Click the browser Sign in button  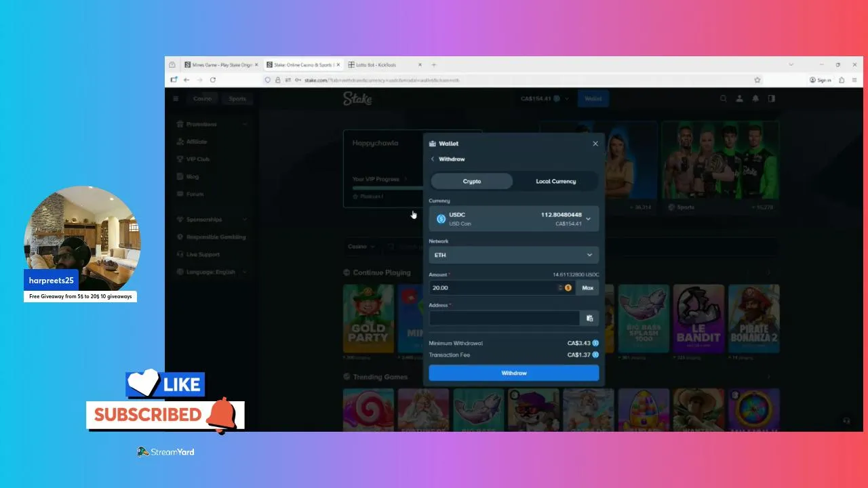coord(820,80)
